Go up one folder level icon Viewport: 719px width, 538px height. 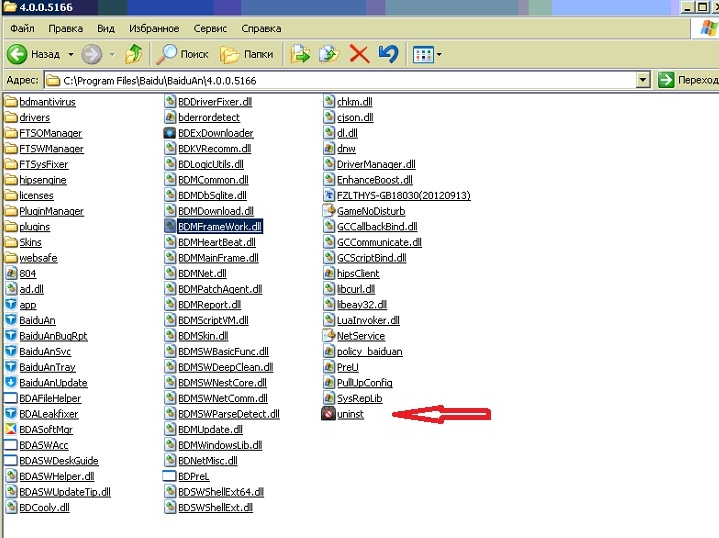tap(134, 54)
